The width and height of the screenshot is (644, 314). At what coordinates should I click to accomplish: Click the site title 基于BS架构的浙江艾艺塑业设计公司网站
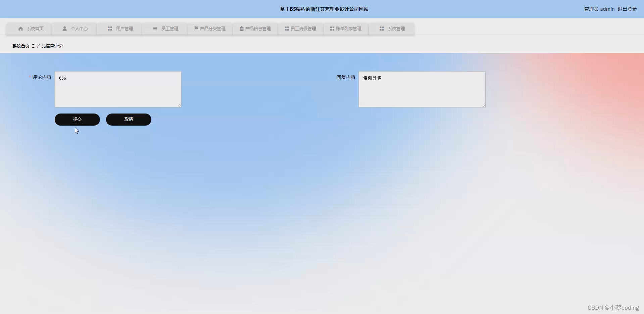pos(324,9)
